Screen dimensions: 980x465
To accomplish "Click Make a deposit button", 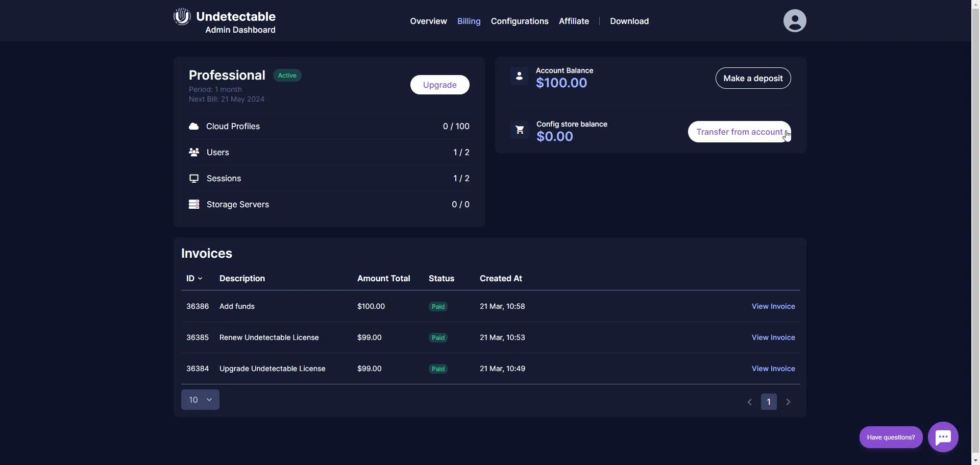I will 753,78.
